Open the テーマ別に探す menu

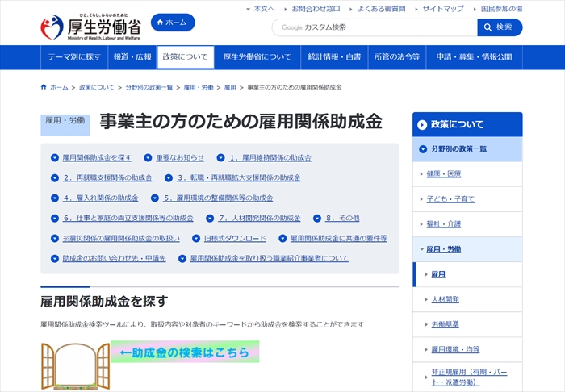click(74, 57)
